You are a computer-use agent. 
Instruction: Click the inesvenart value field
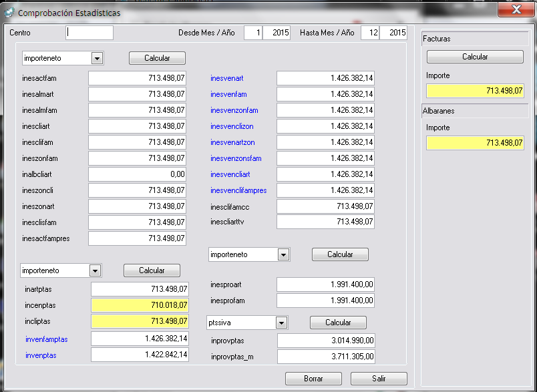pos(326,78)
